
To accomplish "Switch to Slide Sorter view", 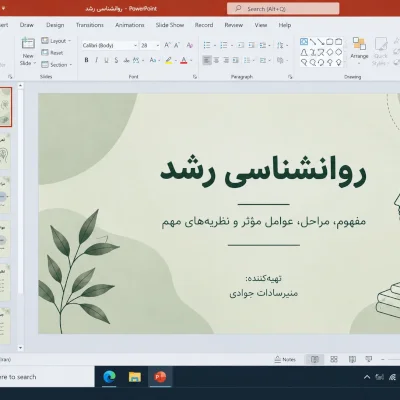I will 334,359.
